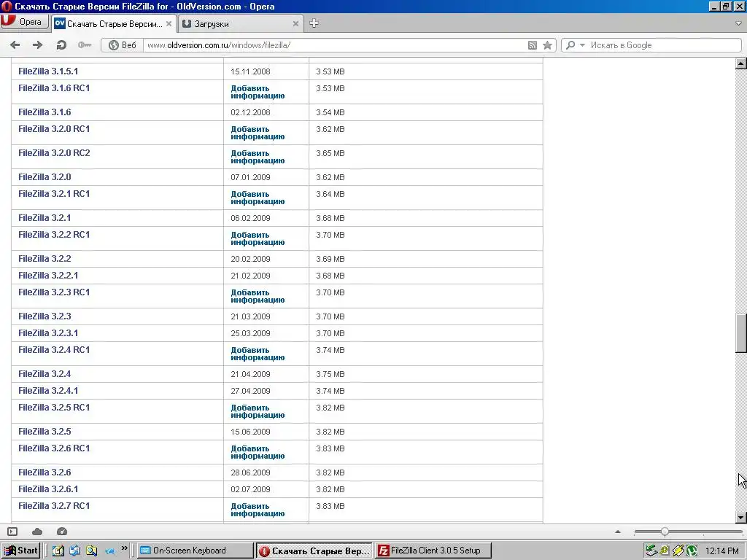Screen dimensions: 747x560
Task: Click the RSS feed icon in address bar
Action: click(533, 45)
